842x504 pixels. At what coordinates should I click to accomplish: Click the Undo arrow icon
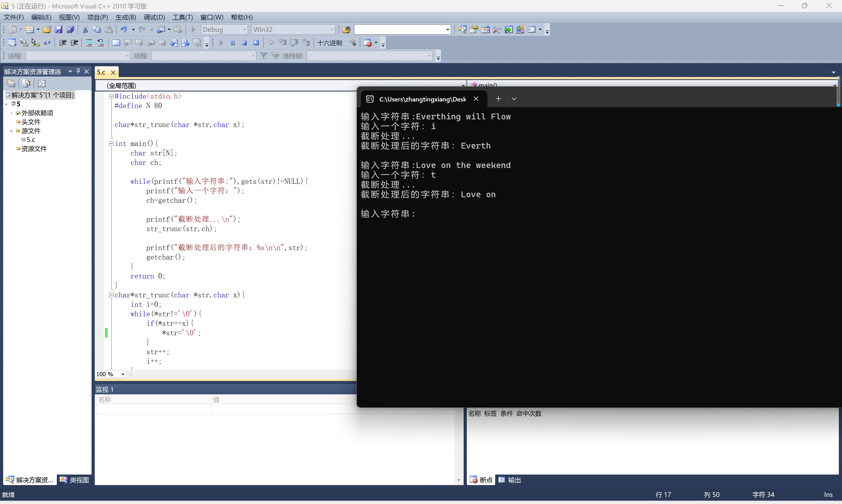[x=124, y=29]
